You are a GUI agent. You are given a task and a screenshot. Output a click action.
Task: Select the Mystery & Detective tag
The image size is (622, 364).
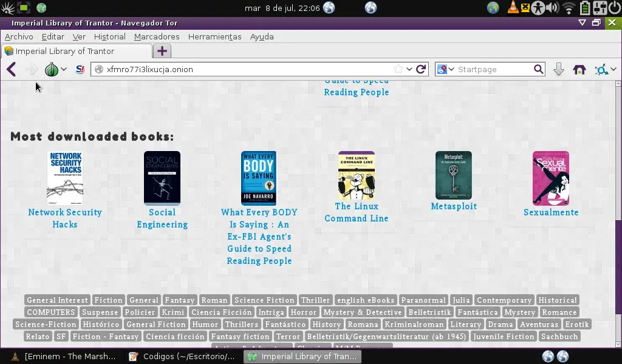point(363,312)
